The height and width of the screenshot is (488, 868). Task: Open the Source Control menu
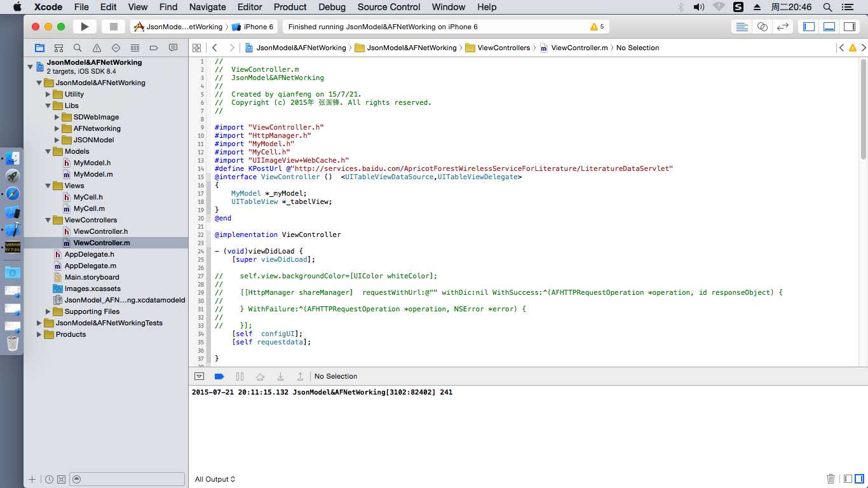coord(389,7)
